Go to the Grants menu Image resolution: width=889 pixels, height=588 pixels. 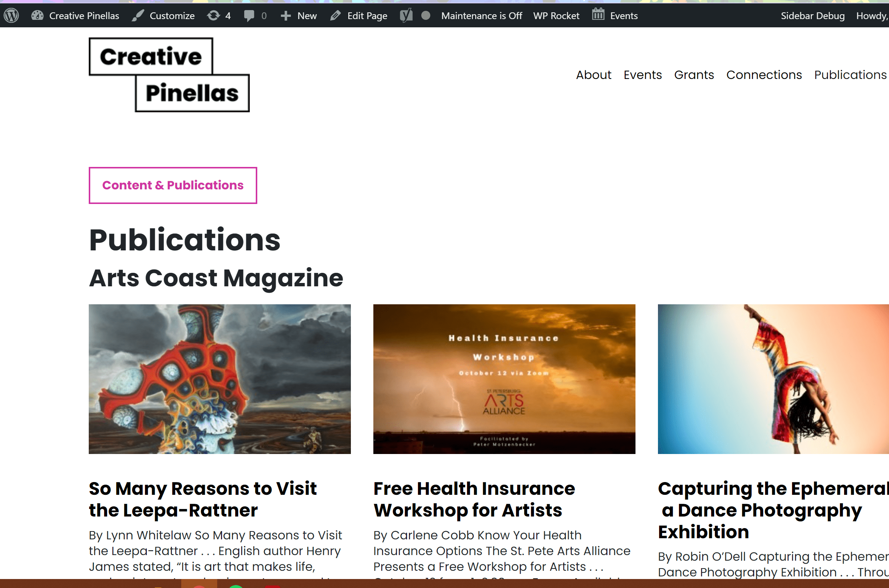pyautogui.click(x=694, y=74)
